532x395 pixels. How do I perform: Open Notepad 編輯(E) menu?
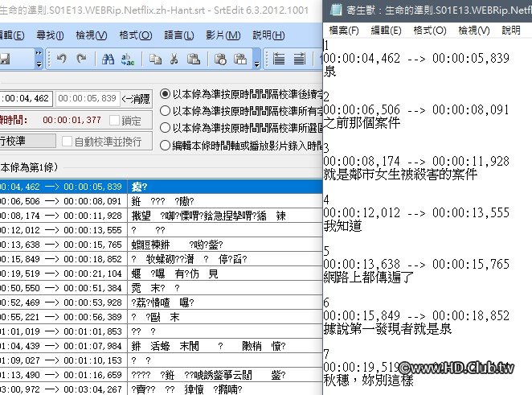tap(386, 31)
